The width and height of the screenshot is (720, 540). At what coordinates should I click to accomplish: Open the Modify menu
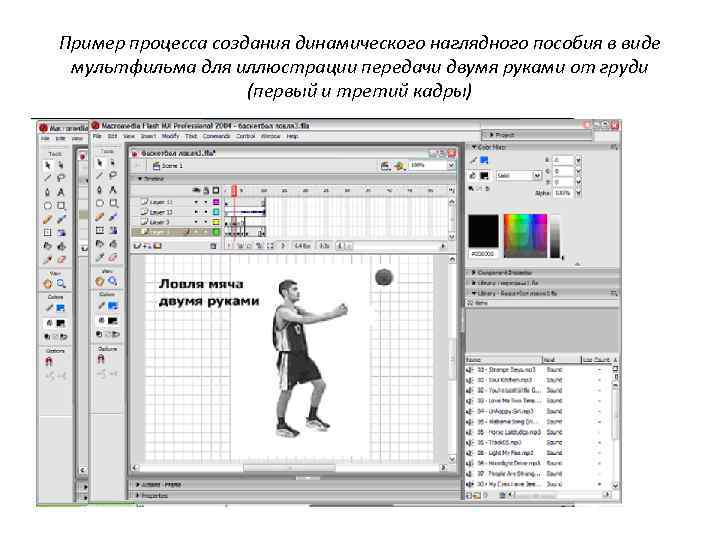[170, 136]
